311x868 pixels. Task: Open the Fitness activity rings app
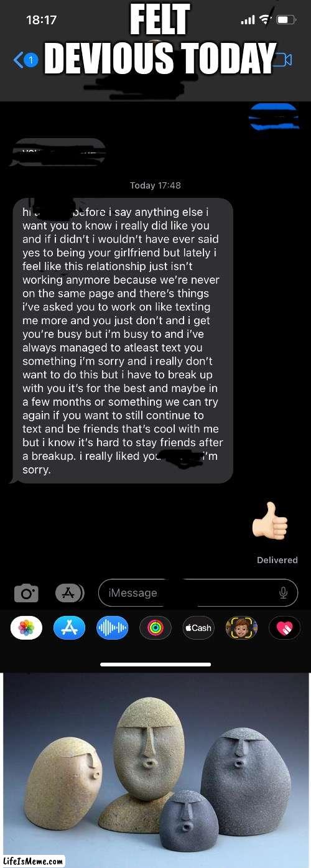point(155,628)
